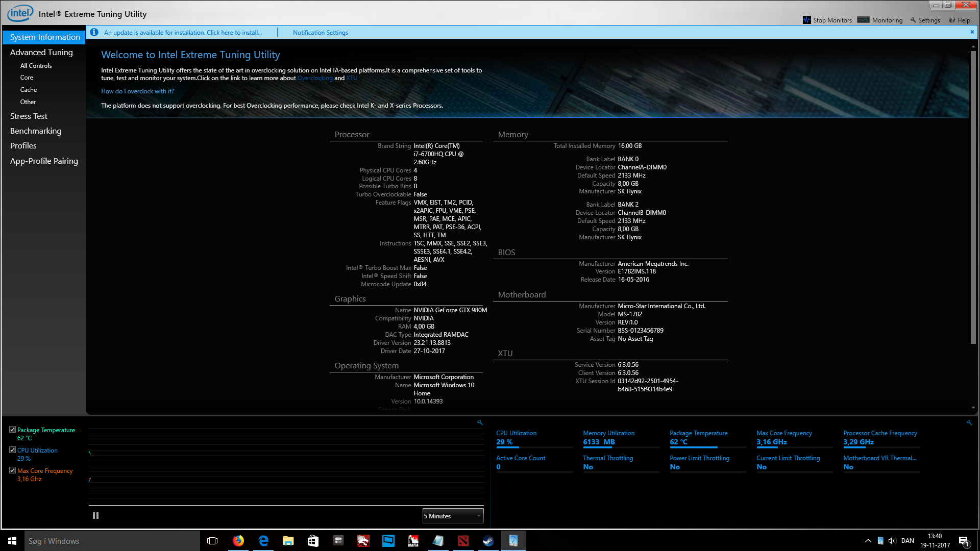Show hidden system tray icons

pos(868,541)
